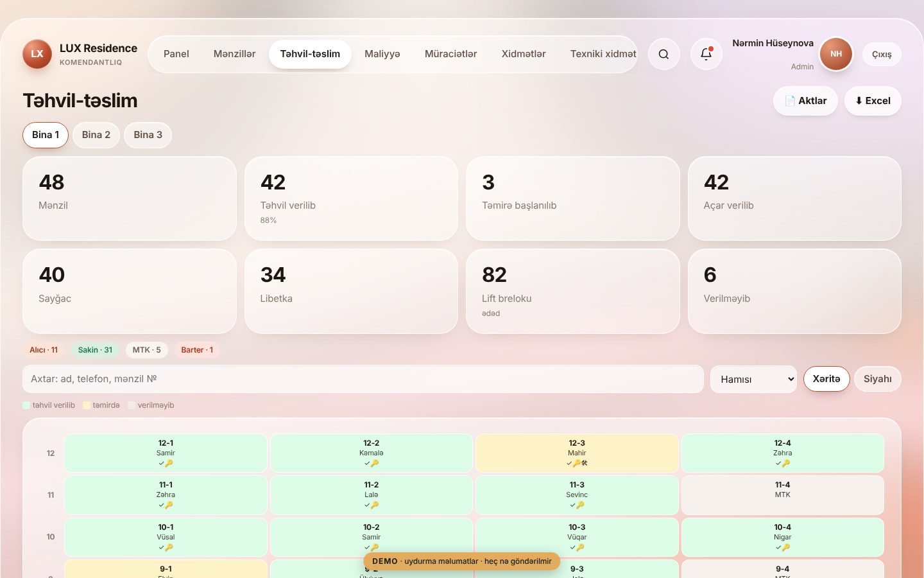Open the 48 Mənzil stat card
This screenshot has width=924, height=578.
pos(130,198)
